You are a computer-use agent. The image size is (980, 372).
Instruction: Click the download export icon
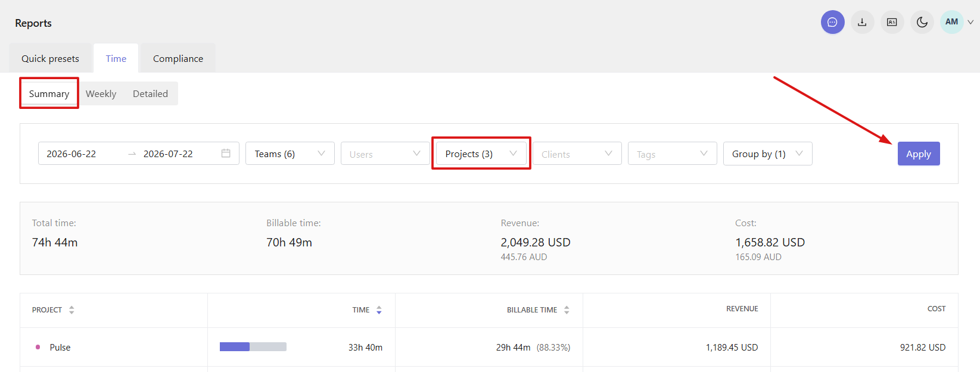[x=862, y=22]
